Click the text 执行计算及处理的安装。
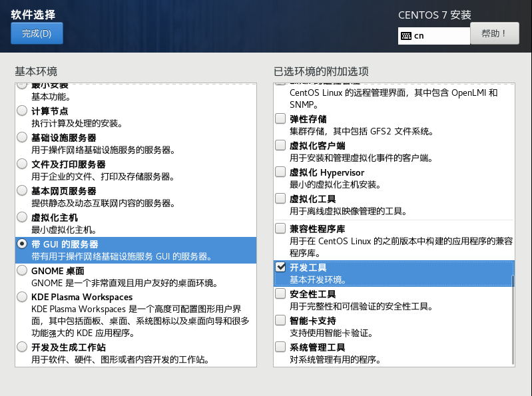Image resolution: width=532 pixels, height=396 pixels. (77, 123)
